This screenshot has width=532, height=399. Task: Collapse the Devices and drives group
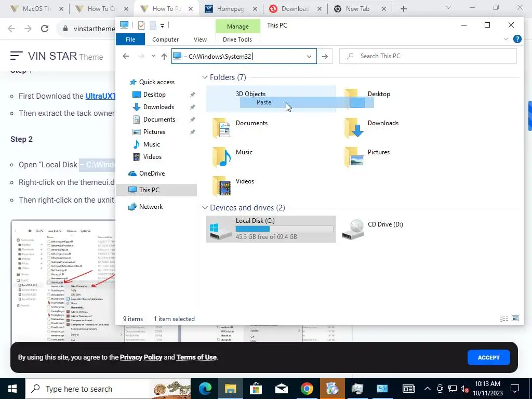(x=205, y=208)
